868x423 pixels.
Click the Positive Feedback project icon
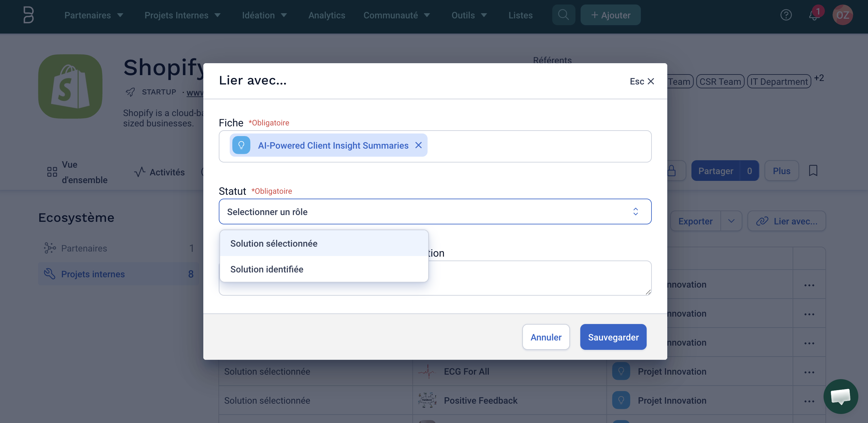427,400
